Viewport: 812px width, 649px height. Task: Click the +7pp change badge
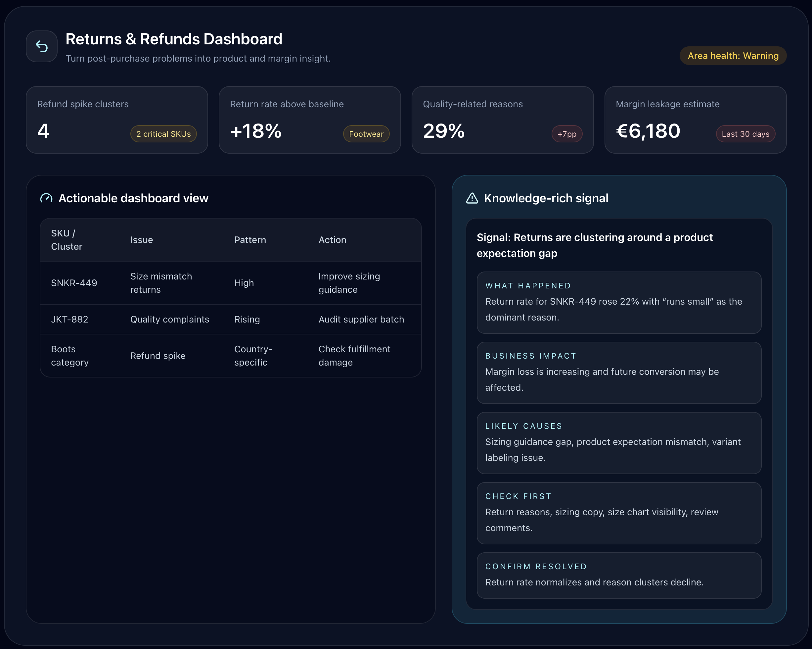pos(566,134)
